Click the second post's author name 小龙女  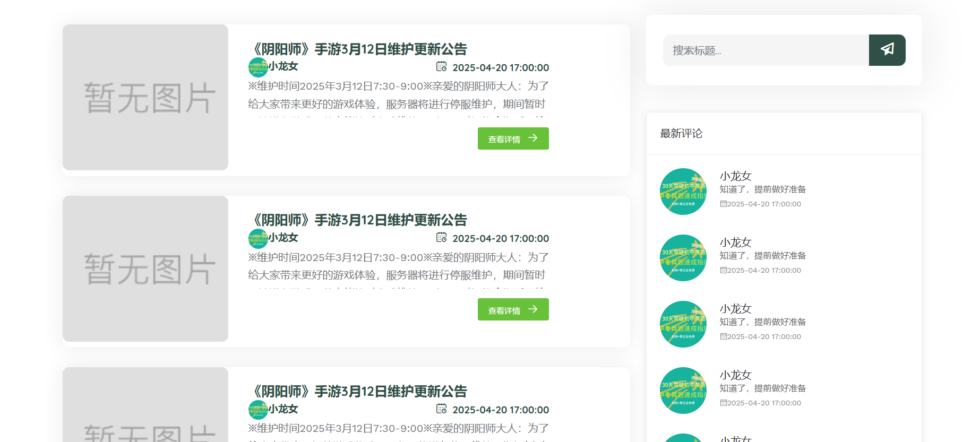tap(283, 238)
